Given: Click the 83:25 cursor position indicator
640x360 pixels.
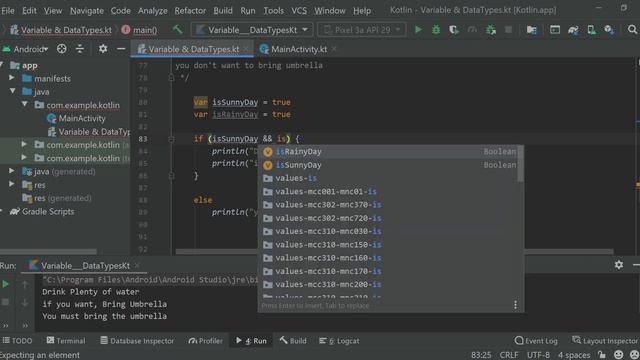Looking at the screenshot, I should (481, 355).
